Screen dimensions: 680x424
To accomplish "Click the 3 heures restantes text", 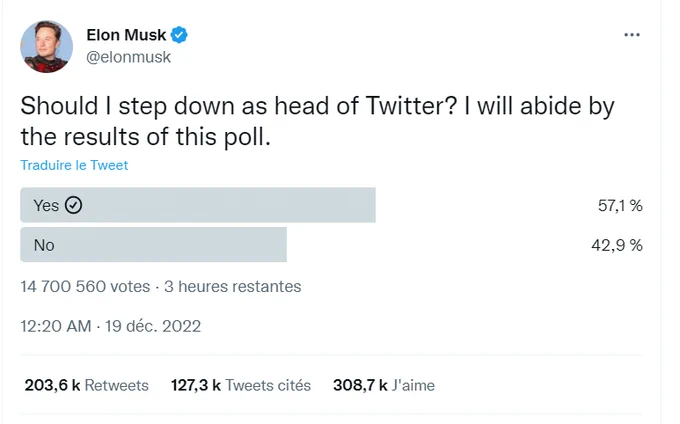I will click(232, 287).
